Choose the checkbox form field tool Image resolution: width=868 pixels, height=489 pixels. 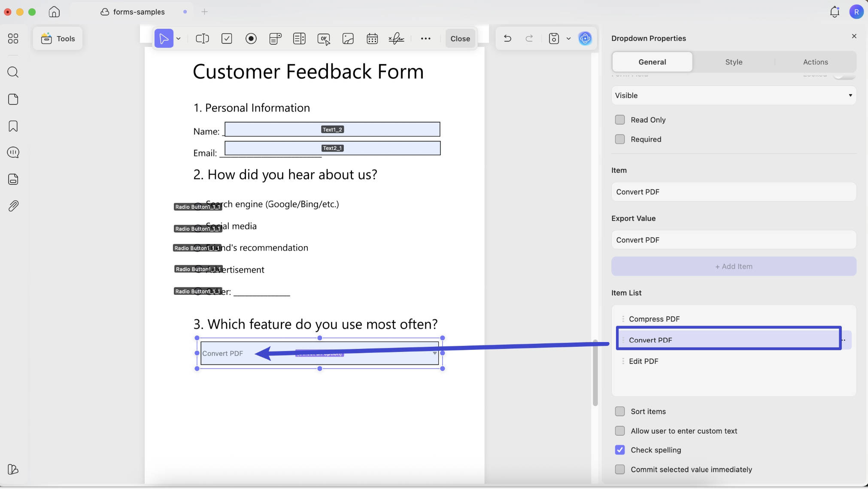coord(227,39)
